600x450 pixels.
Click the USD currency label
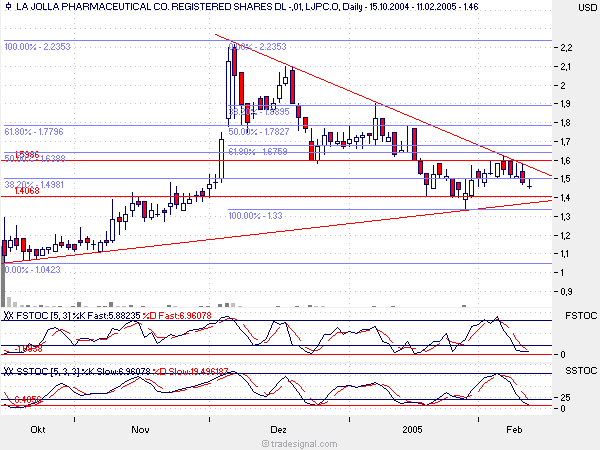click(x=587, y=8)
